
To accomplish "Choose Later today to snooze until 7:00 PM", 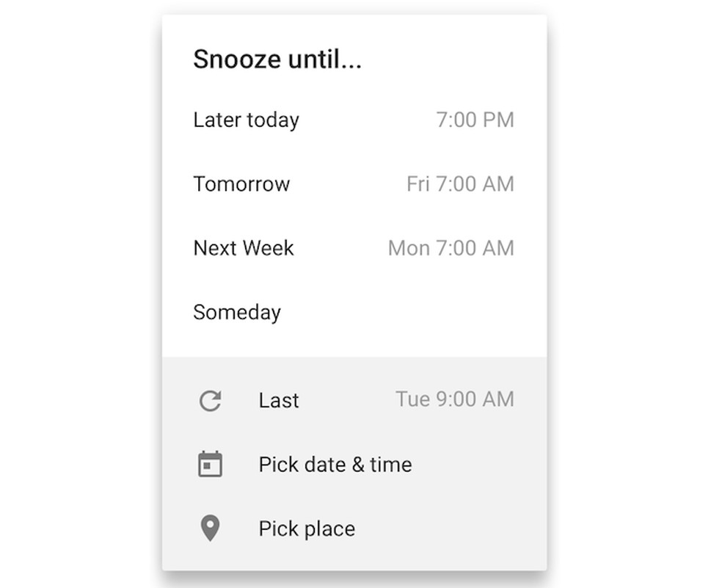I will pyautogui.click(x=246, y=120).
